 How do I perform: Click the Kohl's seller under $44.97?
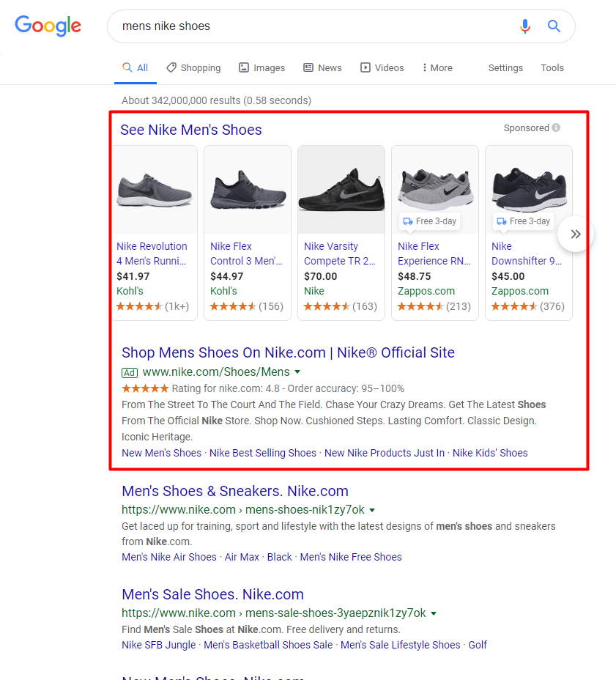click(223, 291)
